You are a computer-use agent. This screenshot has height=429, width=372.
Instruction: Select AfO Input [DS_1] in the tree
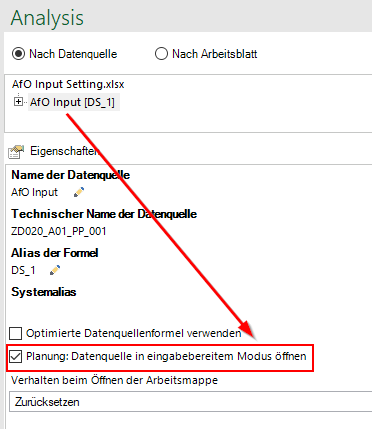point(72,102)
